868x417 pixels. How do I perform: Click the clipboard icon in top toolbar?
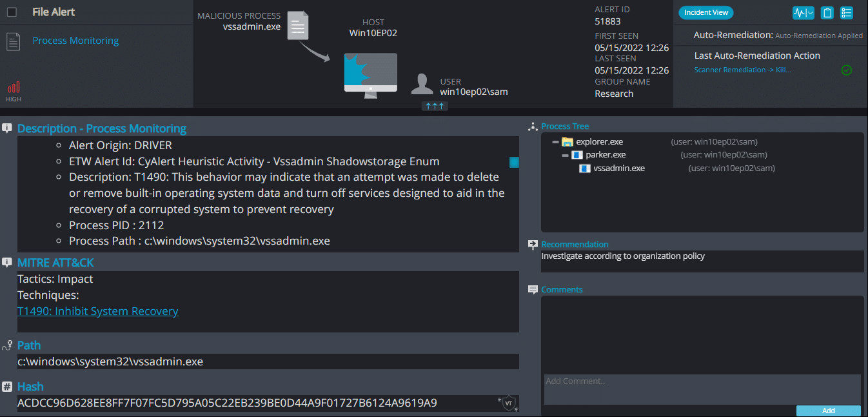coord(827,13)
